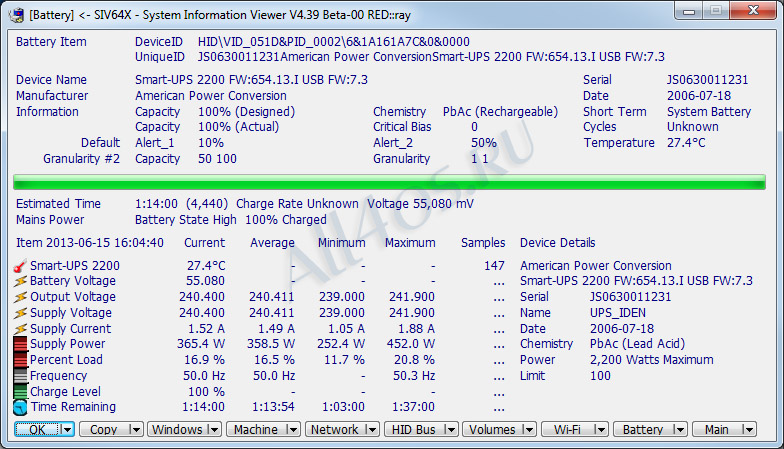Expand the OK button dropdown arrow
The height and width of the screenshot is (449, 784).
pos(67,430)
